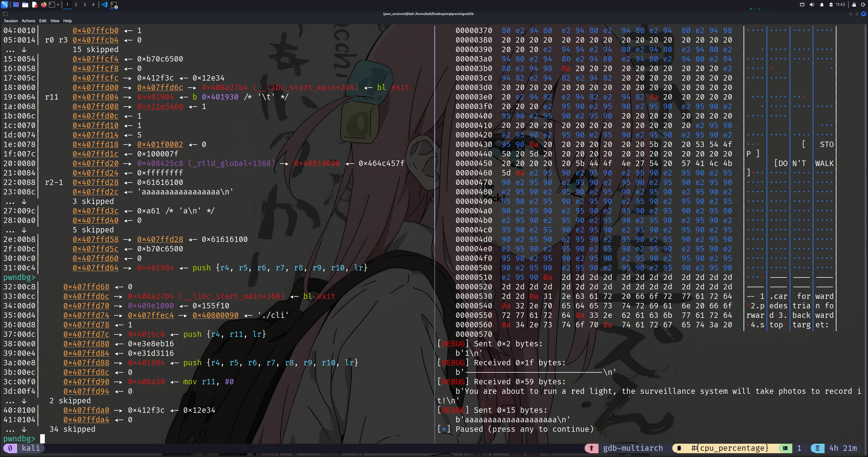Viewport: 868px width, 457px height.
Task: Click the #{cpu_percentage} status segment
Action: coord(730,448)
